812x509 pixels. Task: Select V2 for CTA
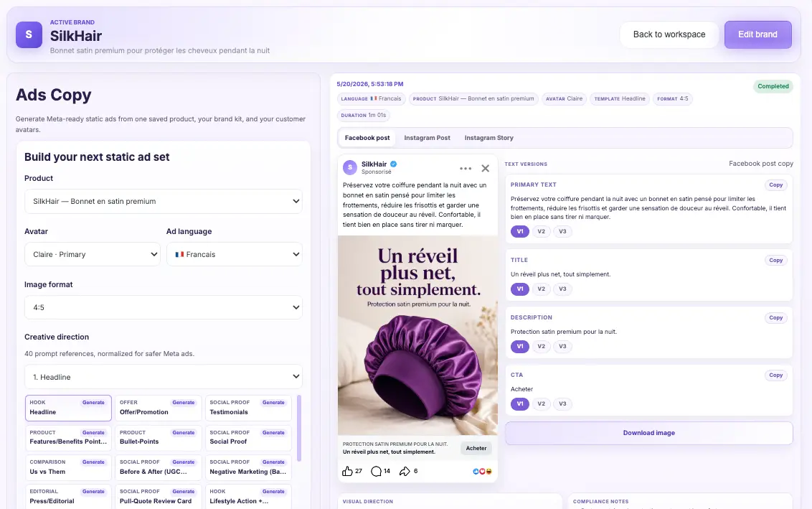(541, 403)
